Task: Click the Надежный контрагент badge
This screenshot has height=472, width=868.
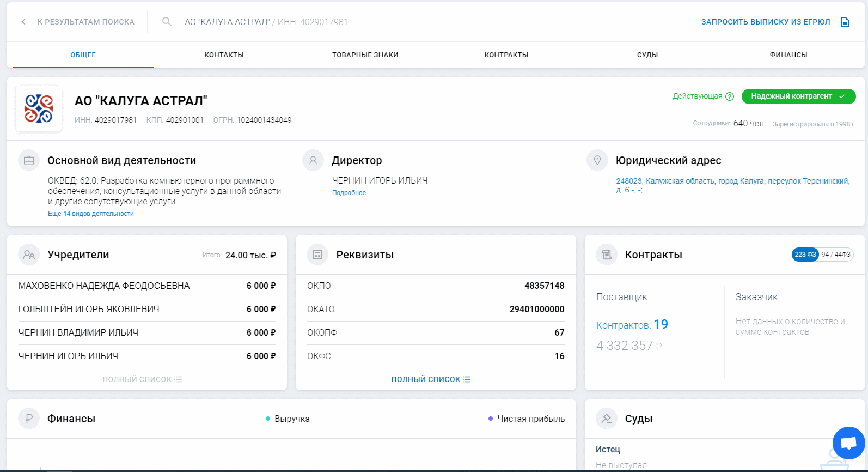Action: pos(798,96)
